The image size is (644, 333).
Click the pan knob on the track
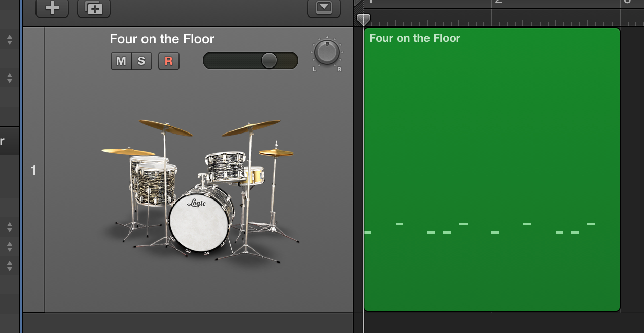pyautogui.click(x=327, y=52)
